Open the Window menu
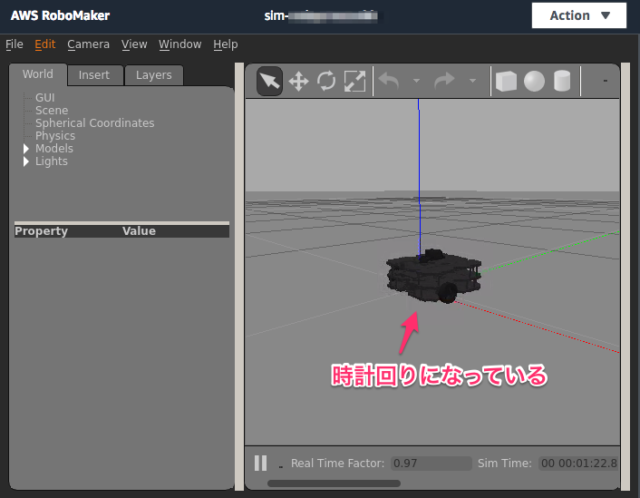Screen dimensions: 640x498 [180, 44]
